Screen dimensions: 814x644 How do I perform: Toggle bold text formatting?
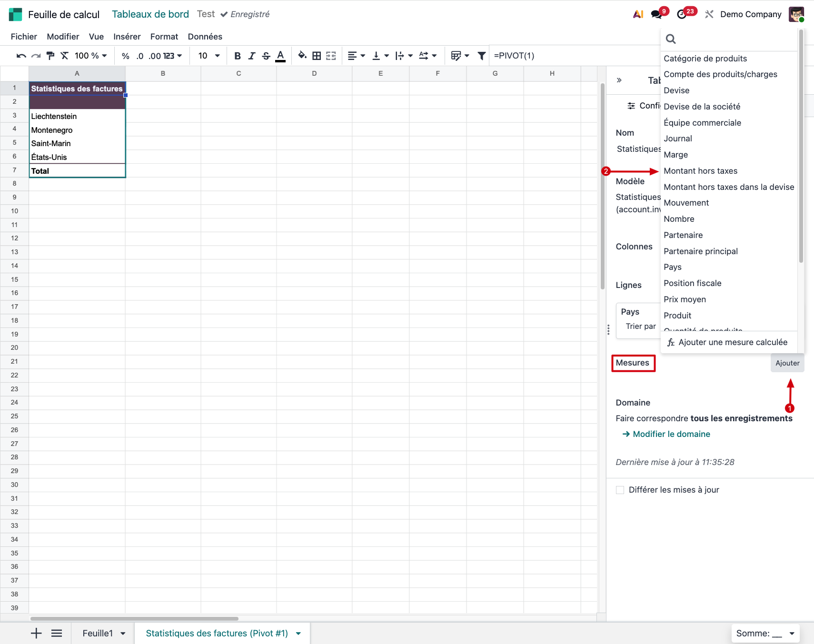point(237,56)
